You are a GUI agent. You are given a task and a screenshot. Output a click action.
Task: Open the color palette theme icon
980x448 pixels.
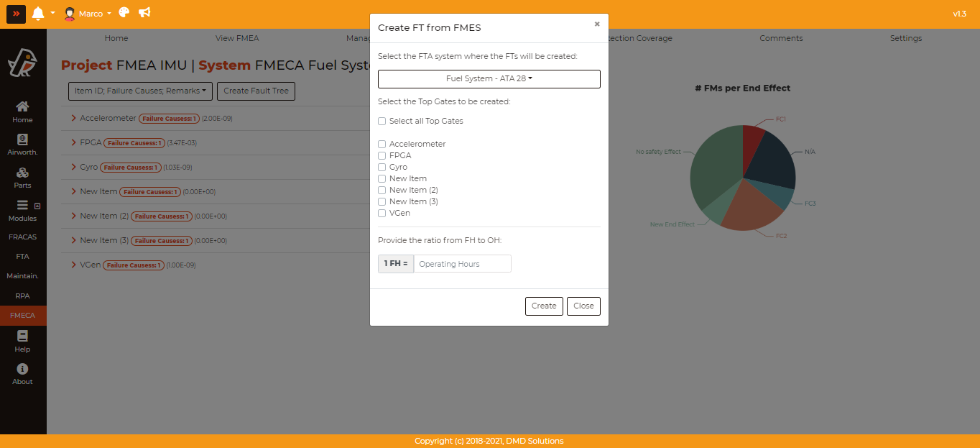[124, 13]
